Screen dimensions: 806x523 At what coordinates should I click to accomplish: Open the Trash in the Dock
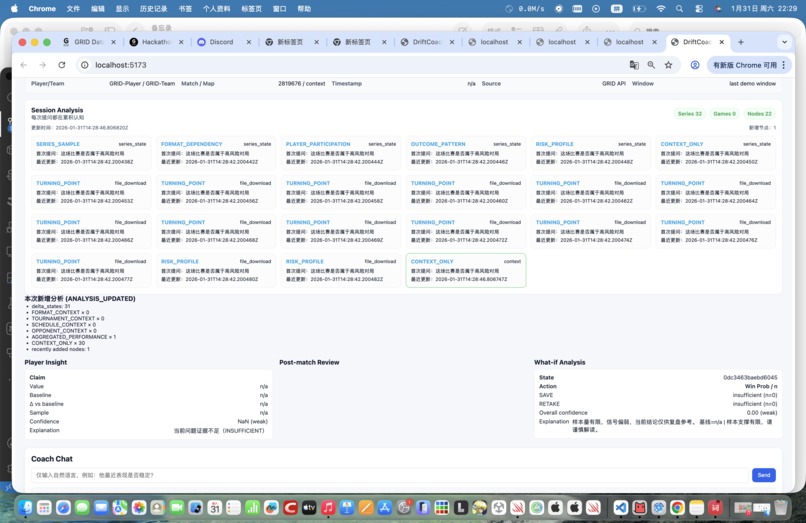pos(780,508)
